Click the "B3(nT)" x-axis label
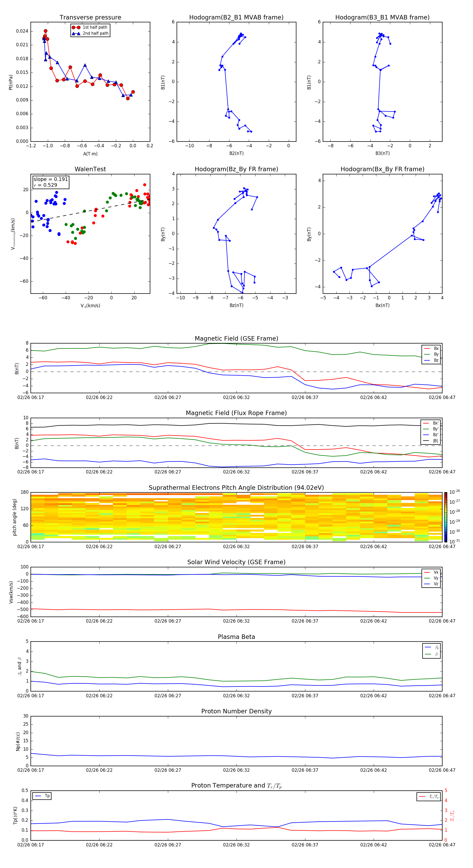The image size is (473, 868). pos(382,154)
